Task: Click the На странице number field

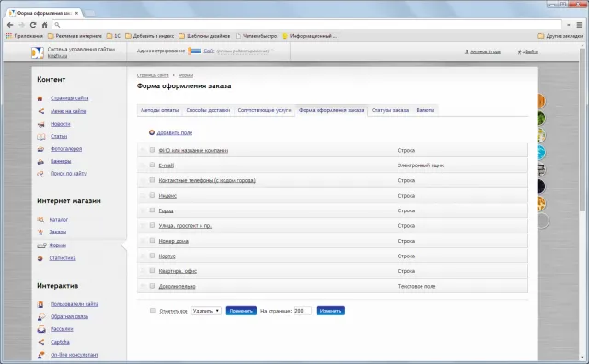Action: pos(303,311)
